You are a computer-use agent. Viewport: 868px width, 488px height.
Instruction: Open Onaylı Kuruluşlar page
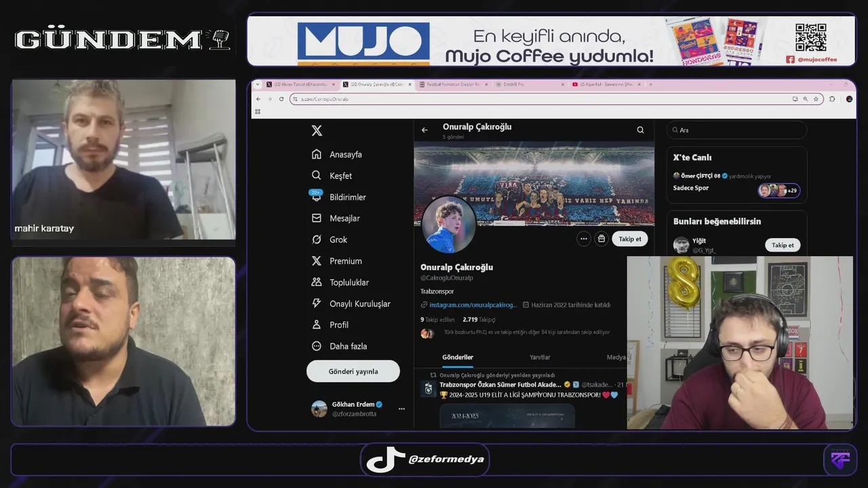pos(351,304)
